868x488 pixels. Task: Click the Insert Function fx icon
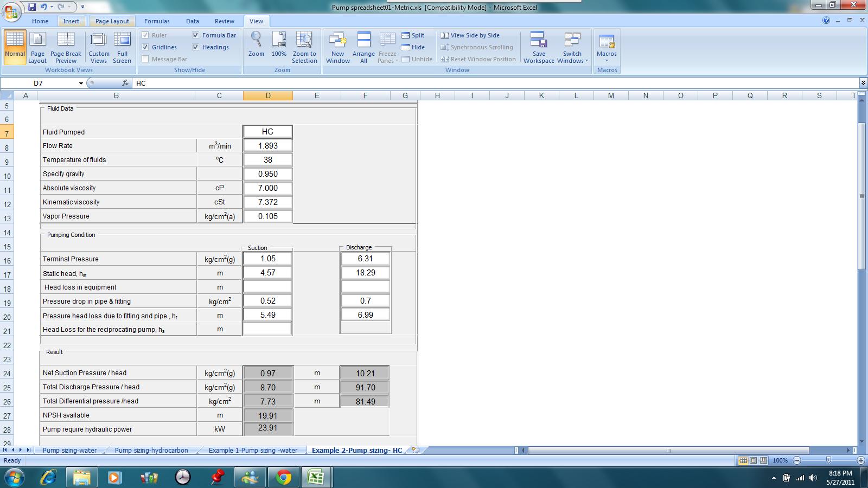(x=125, y=83)
